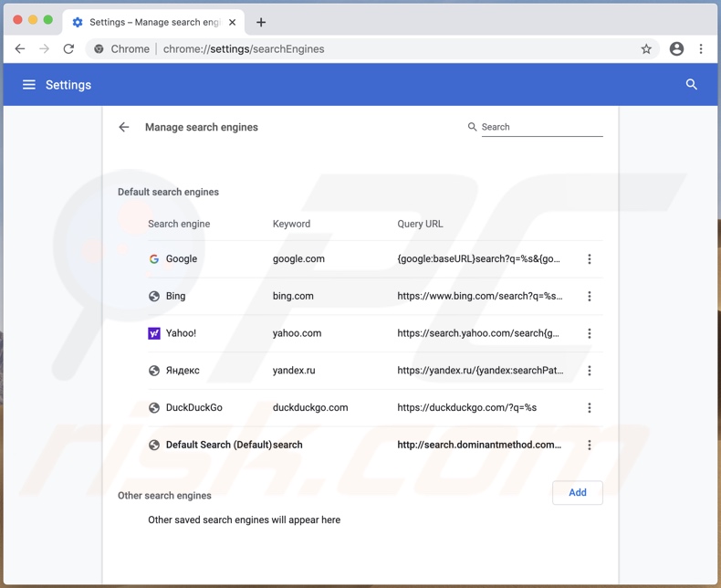Image resolution: width=721 pixels, height=588 pixels.
Task: Focus the Search field in search engines
Action: tap(541, 127)
